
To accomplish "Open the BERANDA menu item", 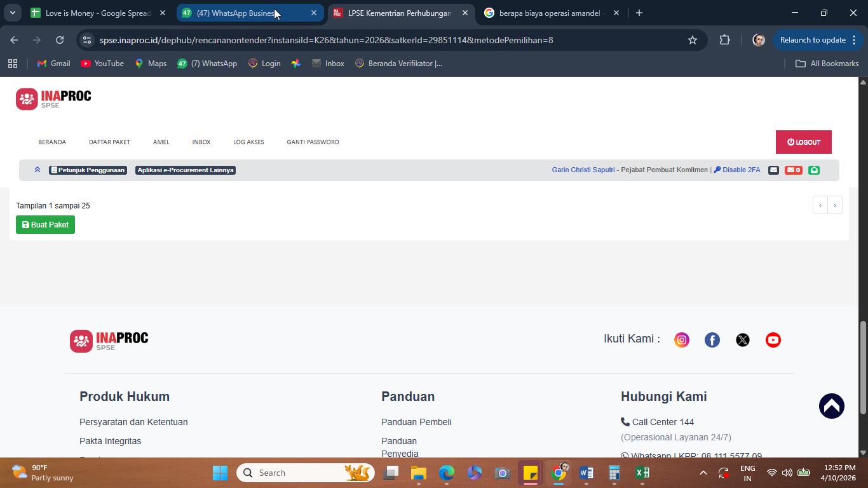I will click(52, 142).
